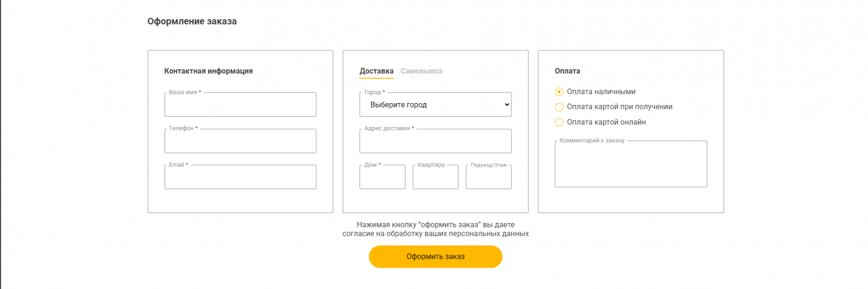Image resolution: width=868 pixels, height=289 pixels.
Task: Click the 'Оплата картой онлайн' label text
Action: click(x=606, y=122)
